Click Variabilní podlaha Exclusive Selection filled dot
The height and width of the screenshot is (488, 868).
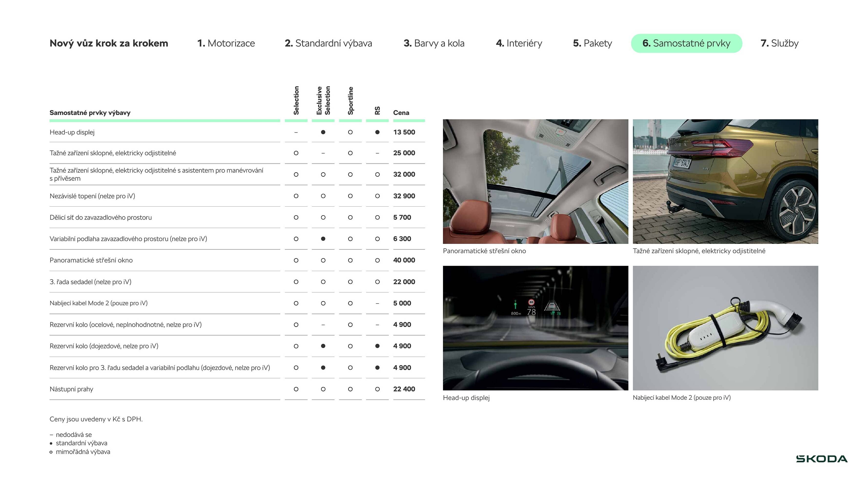tap(323, 239)
